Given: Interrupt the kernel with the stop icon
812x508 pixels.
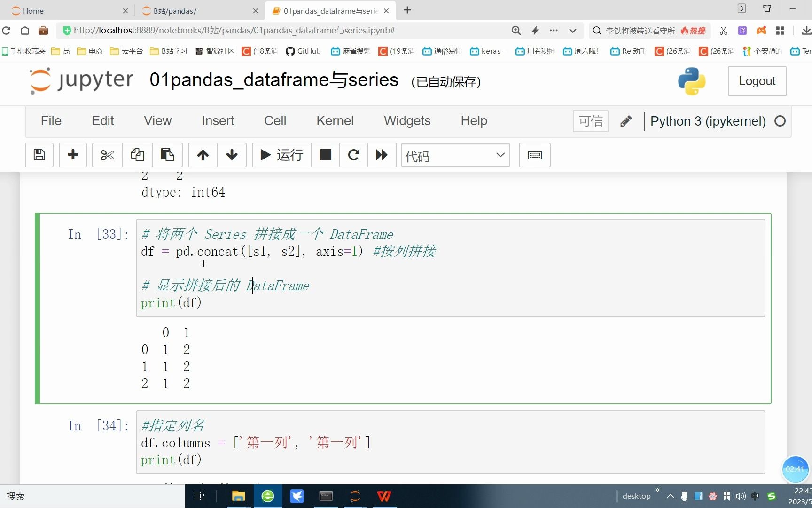Looking at the screenshot, I should tap(325, 155).
